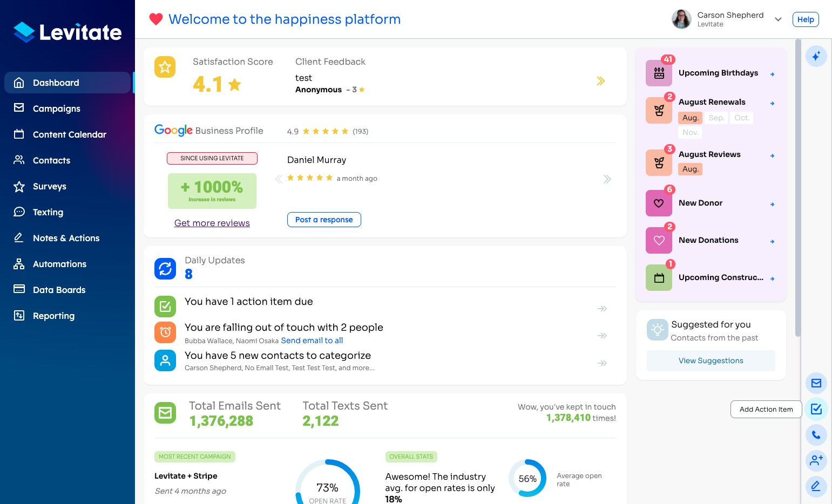Click the New Donations heart icon

(659, 241)
